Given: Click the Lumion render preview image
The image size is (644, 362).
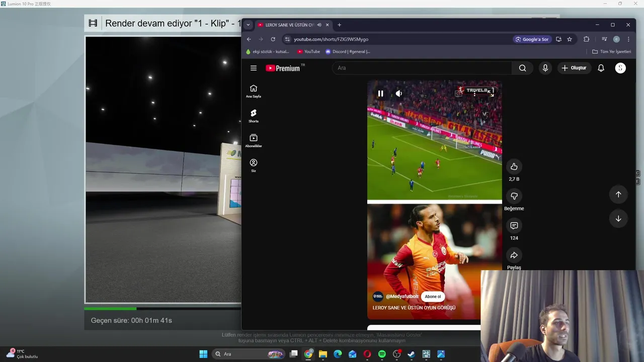Looking at the screenshot, I should click(163, 170).
